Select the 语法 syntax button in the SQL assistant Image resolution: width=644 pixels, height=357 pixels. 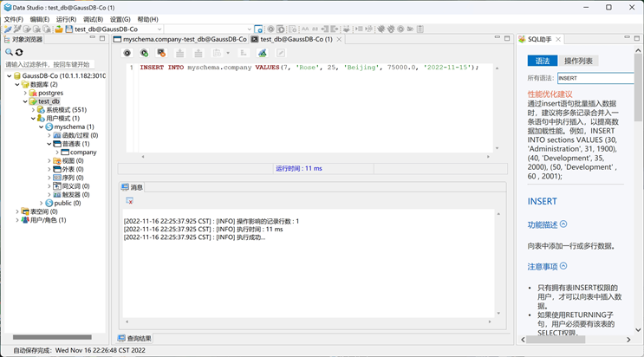[x=542, y=61]
